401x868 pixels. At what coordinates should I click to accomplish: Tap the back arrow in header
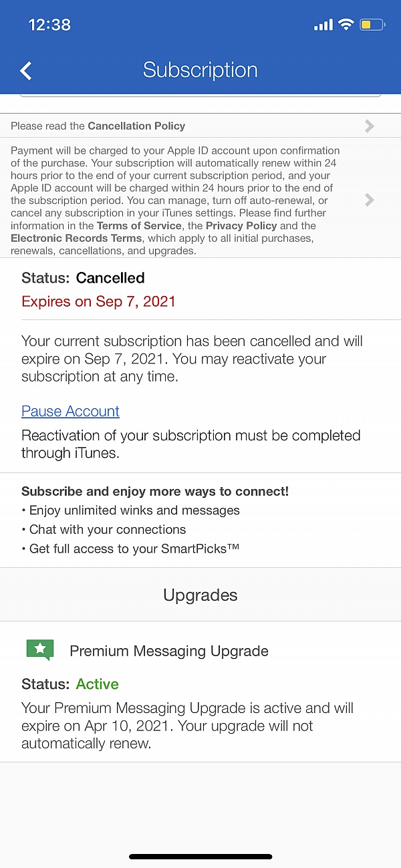point(26,70)
